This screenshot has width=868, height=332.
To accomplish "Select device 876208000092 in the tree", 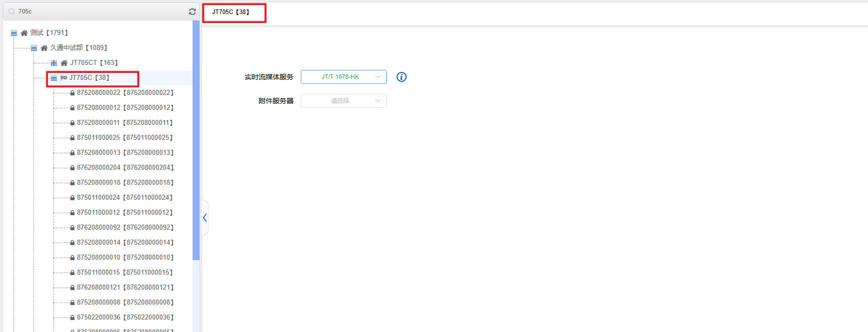I will point(125,227).
